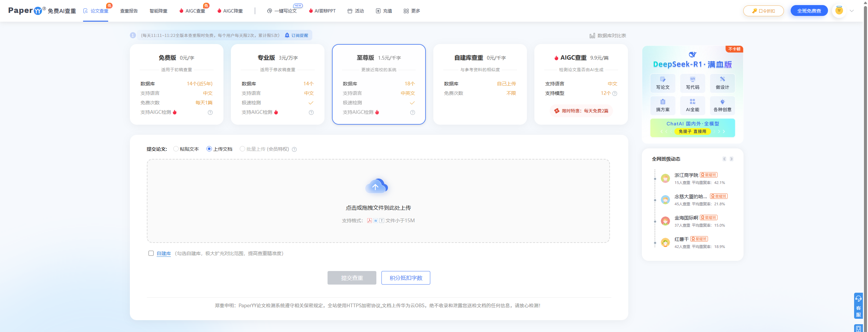This screenshot has width=868, height=332.
Task: Click the 全班免费查 button
Action: tap(809, 11)
